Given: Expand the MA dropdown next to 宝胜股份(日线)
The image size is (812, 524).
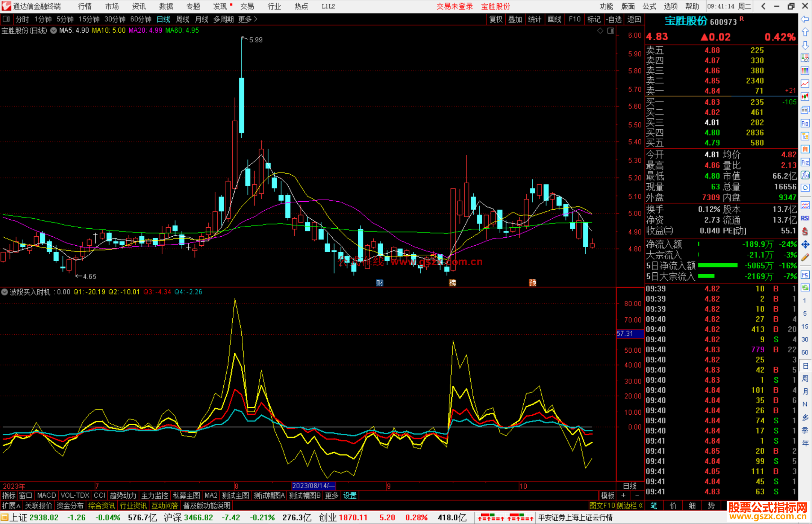Looking at the screenshot, I should 54,30.
